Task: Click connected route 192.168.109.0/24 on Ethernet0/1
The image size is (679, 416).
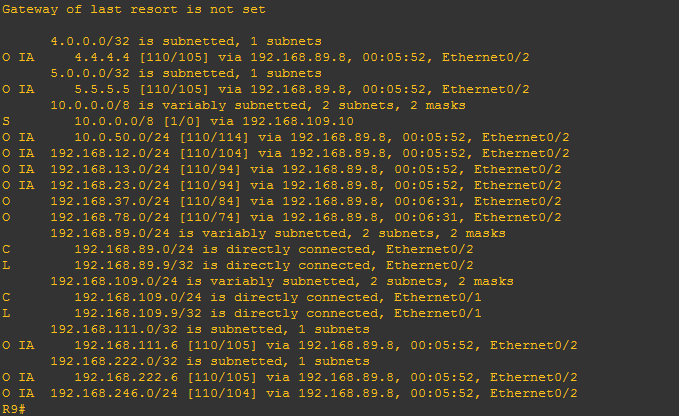Action: 242,297
